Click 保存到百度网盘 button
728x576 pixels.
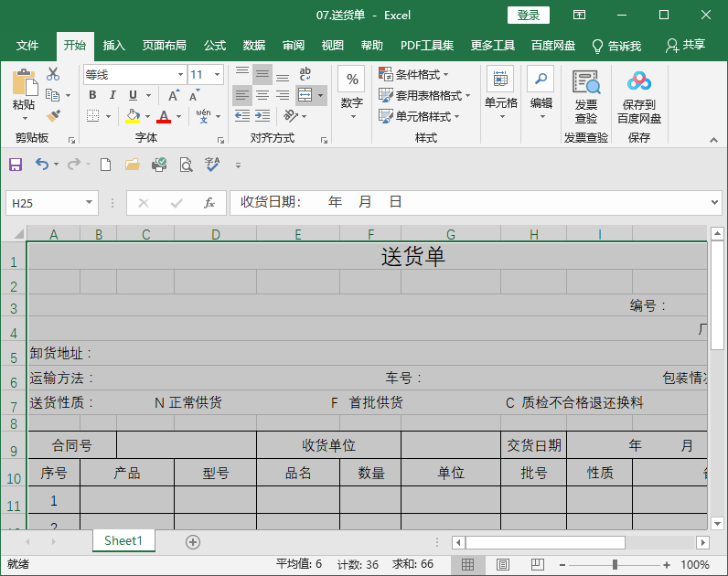pyautogui.click(x=639, y=98)
